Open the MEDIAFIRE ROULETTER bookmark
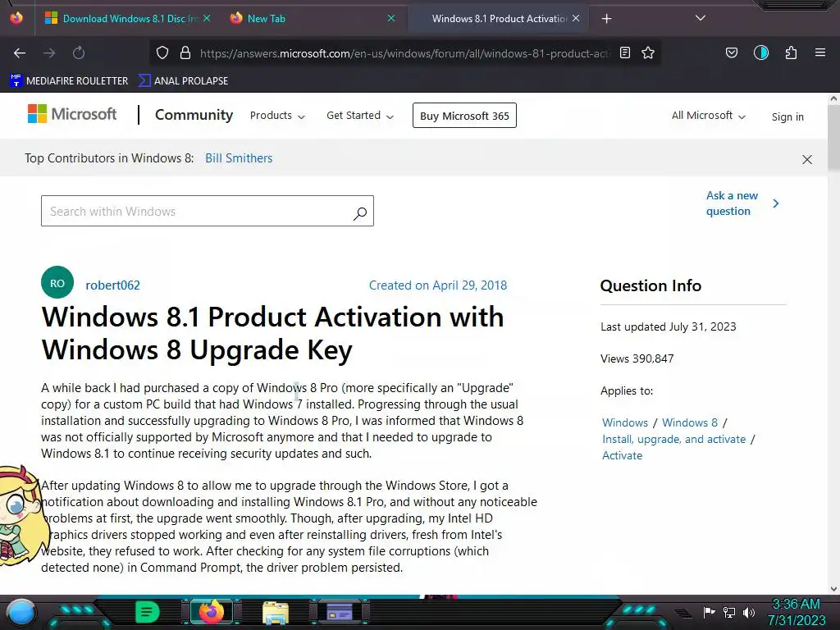Viewport: 840px width, 630px height. click(69, 81)
